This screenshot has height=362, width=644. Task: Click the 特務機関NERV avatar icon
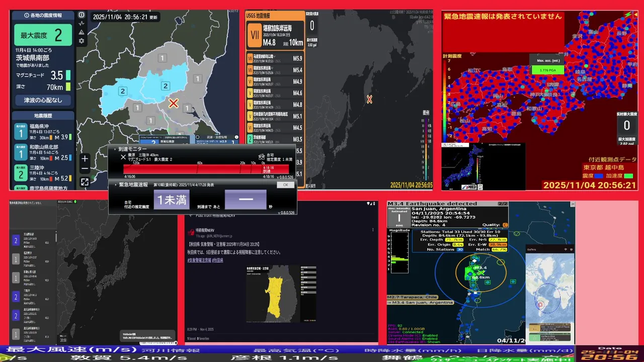click(191, 232)
